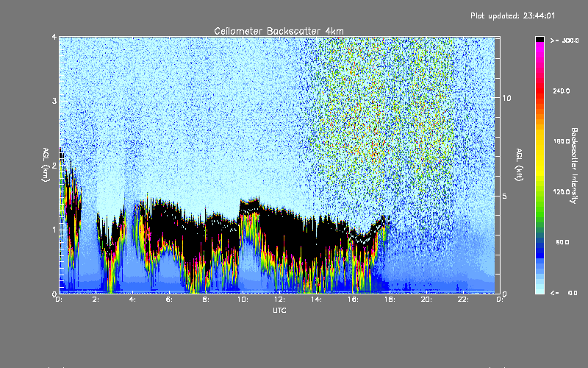Click the '2' label on the km axis
Viewport: 588px width, 368px height.
coord(54,165)
